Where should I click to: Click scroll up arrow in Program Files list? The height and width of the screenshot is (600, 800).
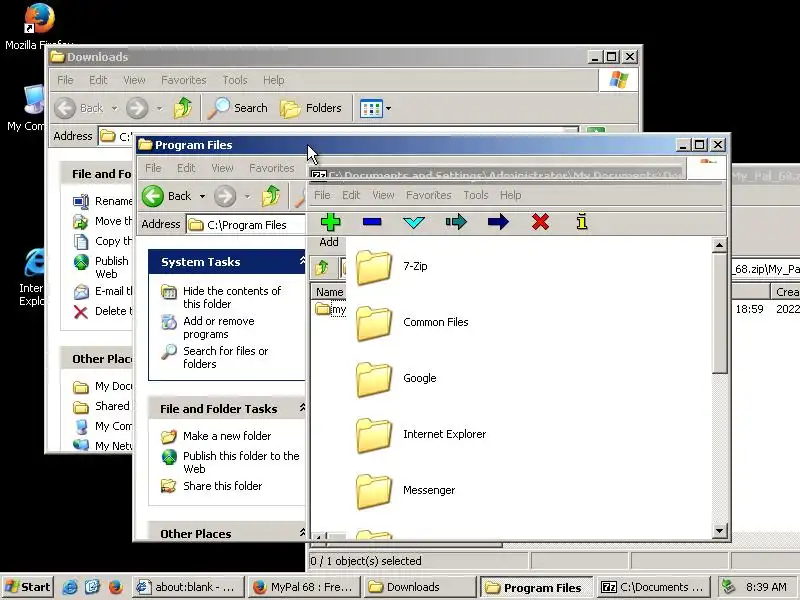coord(719,245)
